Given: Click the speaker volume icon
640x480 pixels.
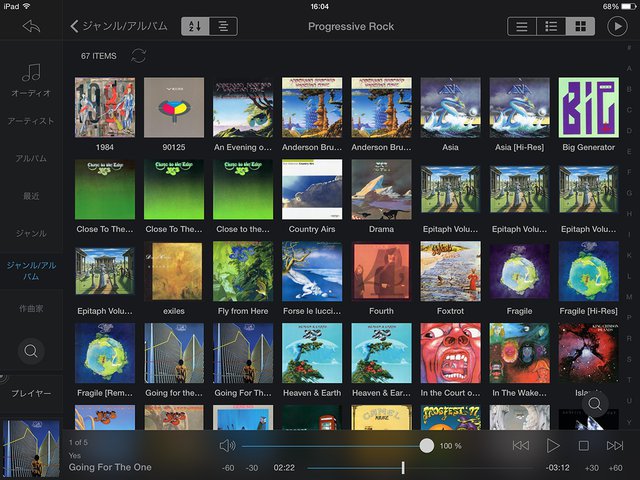Looking at the screenshot, I should (227, 445).
